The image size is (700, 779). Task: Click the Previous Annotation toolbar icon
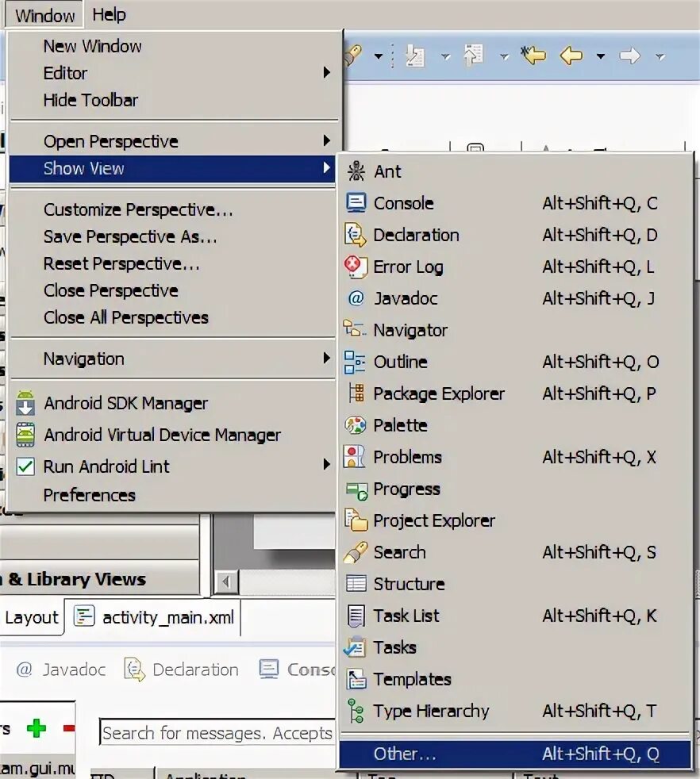[x=473, y=55]
